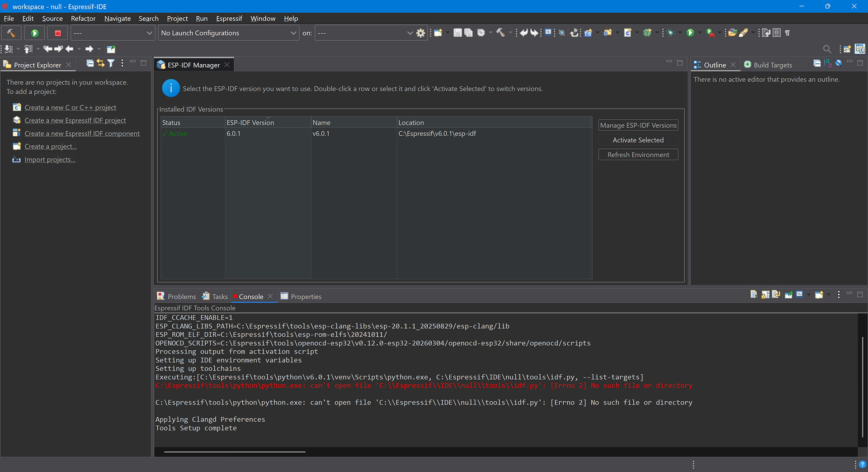
Task: Open the Espressif menu
Action: [x=229, y=19]
